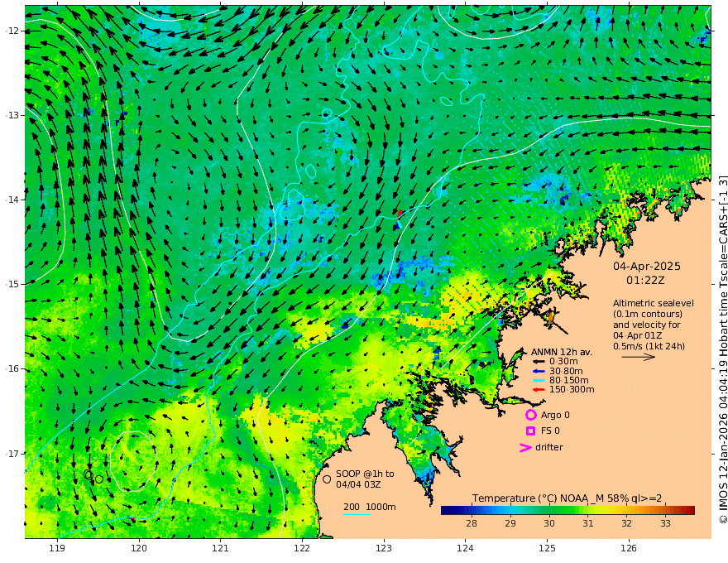Click the 'FS 0' legend label
728x563 pixels.
click(x=550, y=431)
